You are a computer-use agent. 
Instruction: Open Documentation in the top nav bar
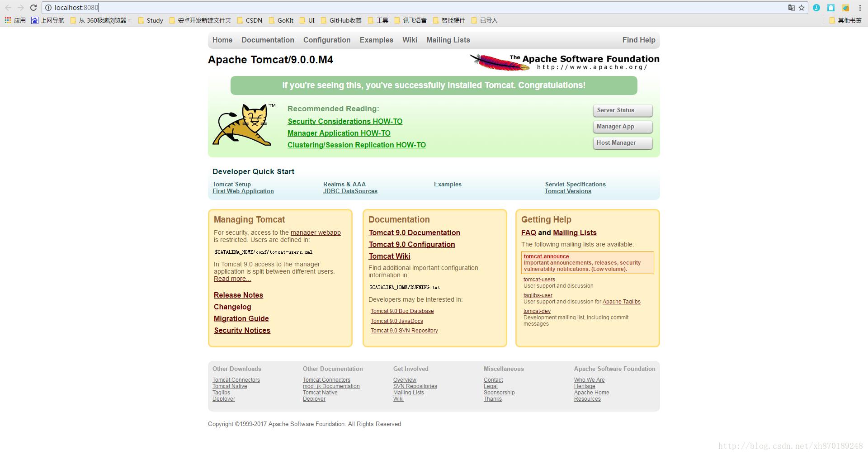tap(268, 40)
